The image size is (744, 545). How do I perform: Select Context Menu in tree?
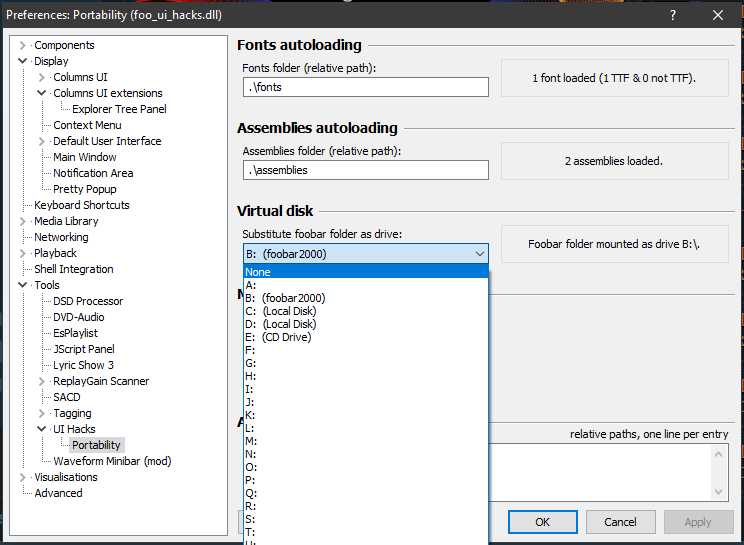[87, 125]
